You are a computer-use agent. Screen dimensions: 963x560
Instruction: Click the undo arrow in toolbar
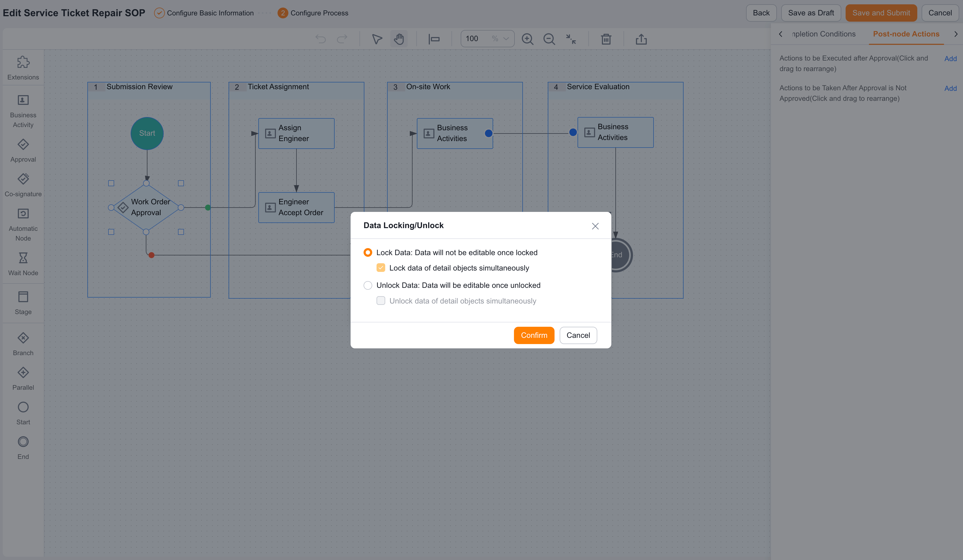pyautogui.click(x=321, y=39)
